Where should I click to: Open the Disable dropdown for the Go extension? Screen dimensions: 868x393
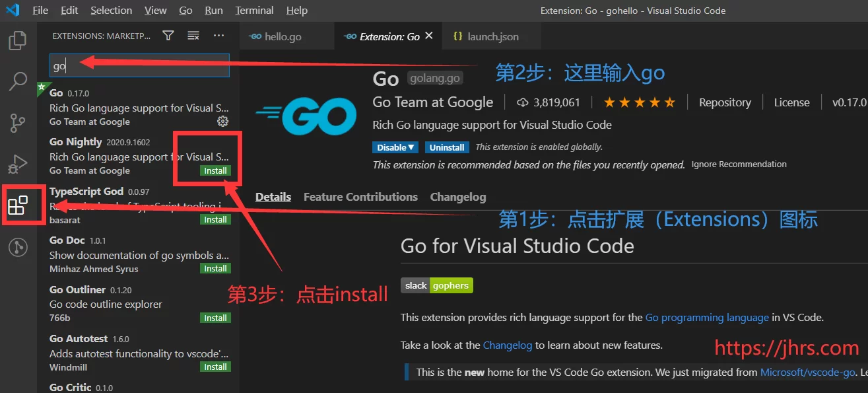coord(395,147)
